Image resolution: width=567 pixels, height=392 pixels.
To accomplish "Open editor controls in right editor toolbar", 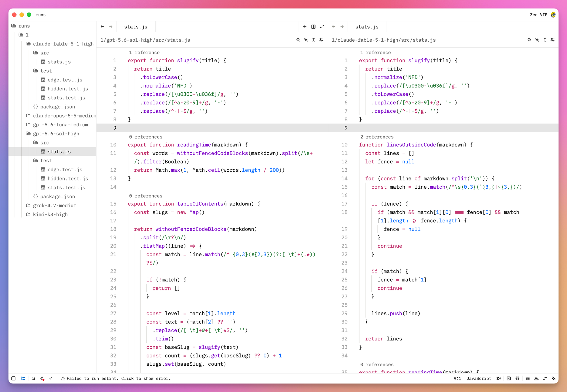I will click(x=553, y=40).
